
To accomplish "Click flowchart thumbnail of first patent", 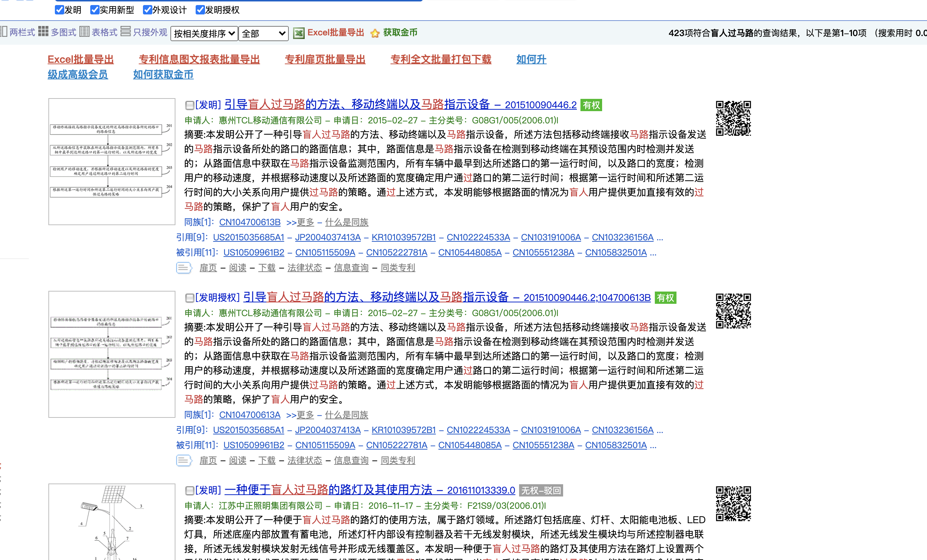I will pos(112,162).
